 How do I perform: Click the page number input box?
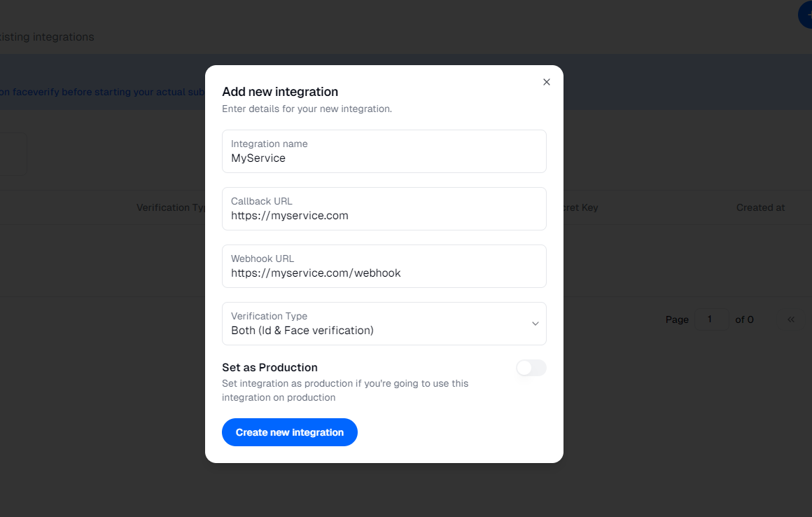tap(710, 319)
